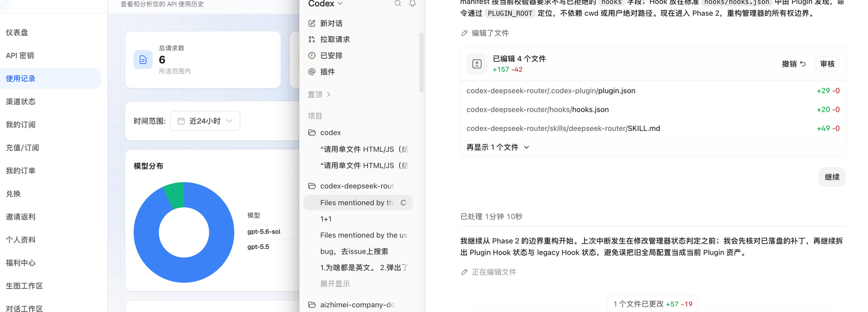Image resolution: width=868 pixels, height=312 pixels.
Task: Click the Codex sidebar scrollbar
Action: tap(421, 62)
